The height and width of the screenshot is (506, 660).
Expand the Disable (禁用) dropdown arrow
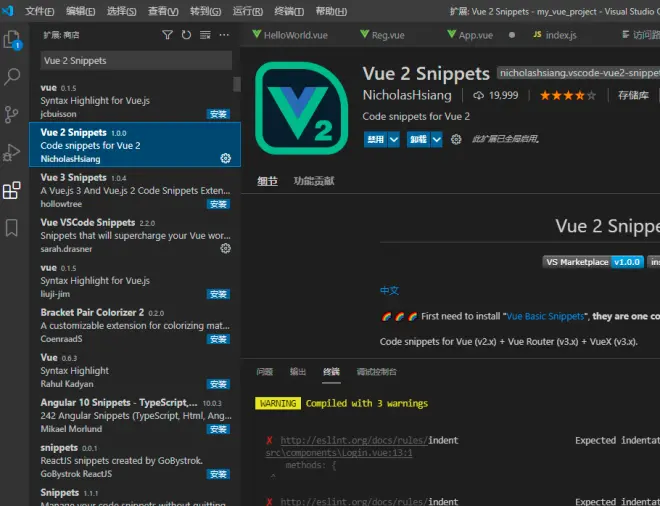click(x=394, y=139)
